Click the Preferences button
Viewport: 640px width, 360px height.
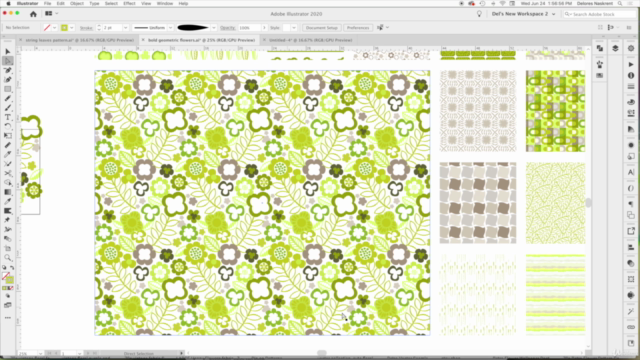(358, 28)
